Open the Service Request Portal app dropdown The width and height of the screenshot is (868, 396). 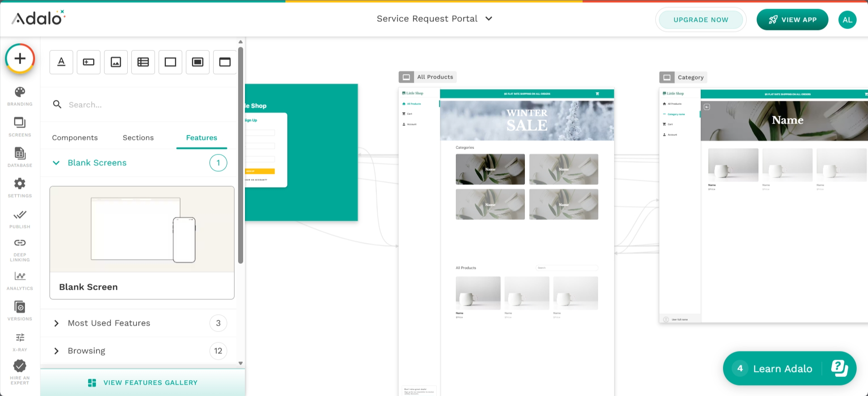[x=434, y=19]
